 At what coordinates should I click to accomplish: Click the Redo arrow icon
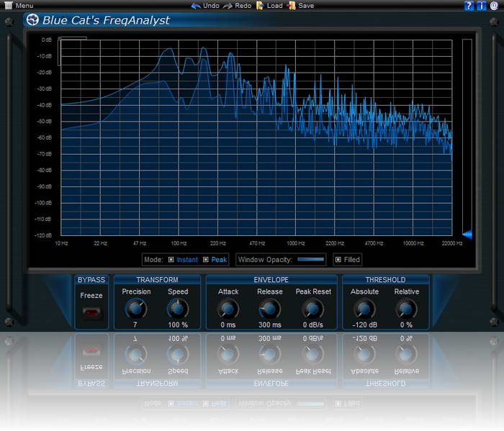pyautogui.click(x=228, y=6)
